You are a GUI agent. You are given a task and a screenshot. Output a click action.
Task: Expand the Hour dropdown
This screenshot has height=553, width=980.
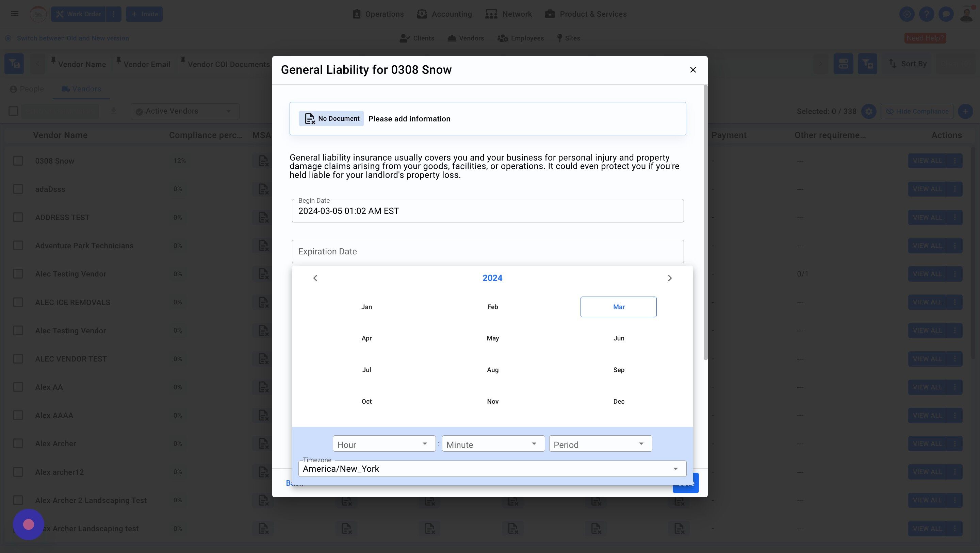[384, 444]
